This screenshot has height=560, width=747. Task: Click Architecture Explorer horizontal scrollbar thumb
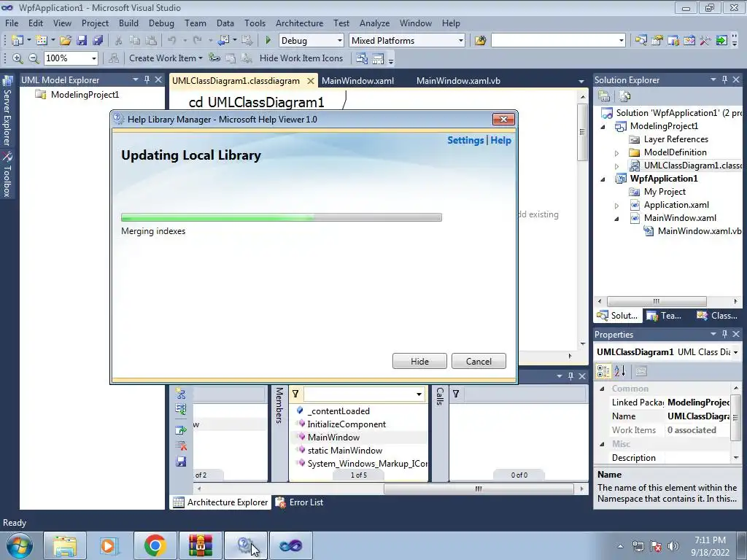point(479,489)
